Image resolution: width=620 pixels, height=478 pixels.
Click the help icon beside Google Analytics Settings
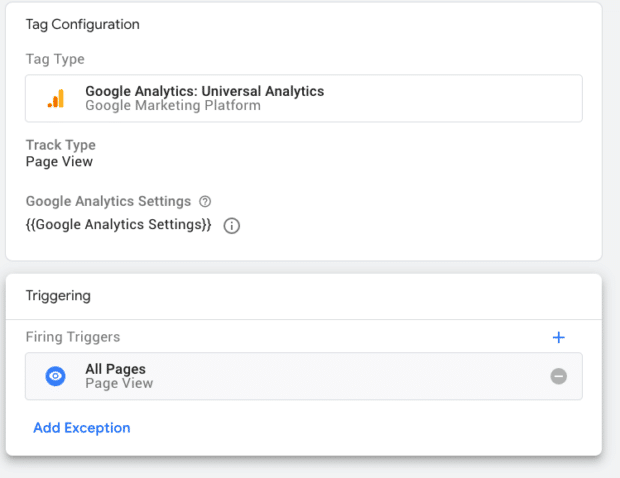point(205,201)
